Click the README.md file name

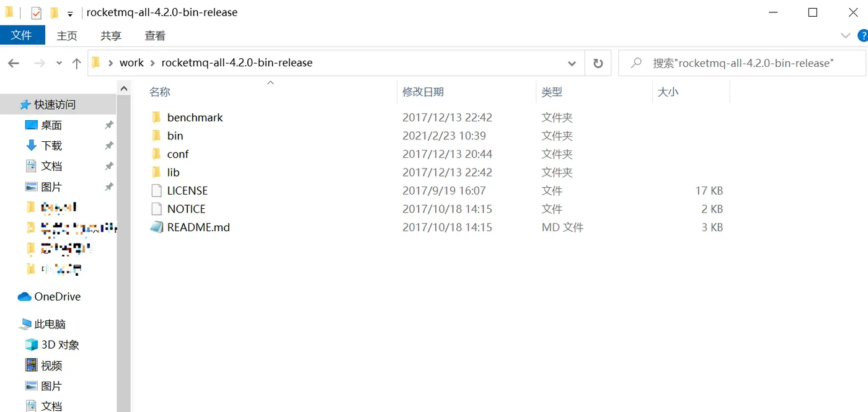click(x=198, y=227)
